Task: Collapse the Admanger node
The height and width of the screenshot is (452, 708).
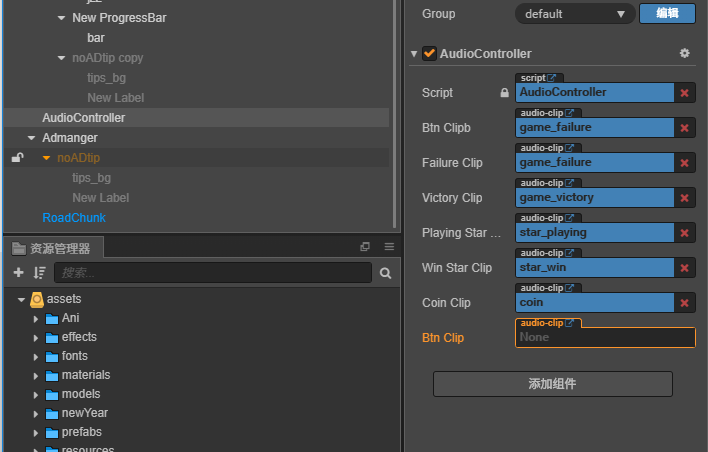Action: 31,138
